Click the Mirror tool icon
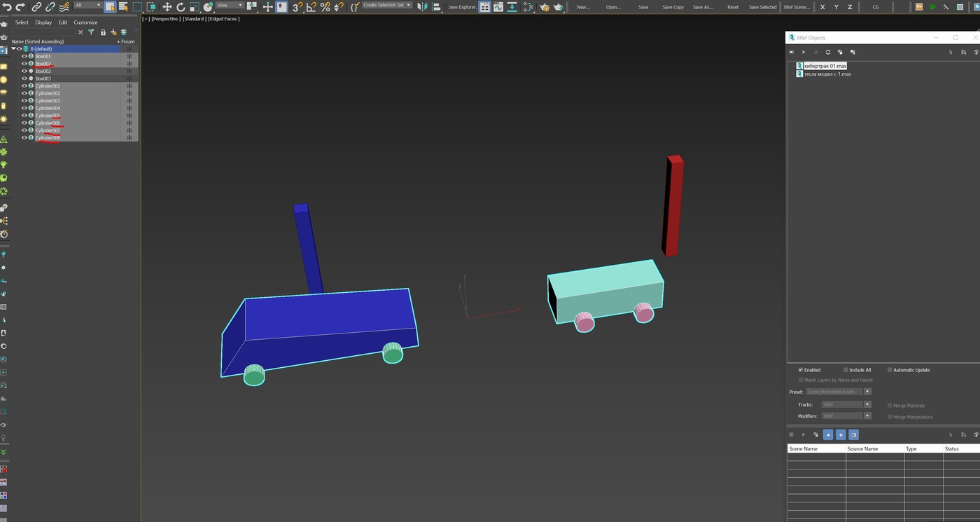This screenshot has height=522, width=980. click(422, 6)
